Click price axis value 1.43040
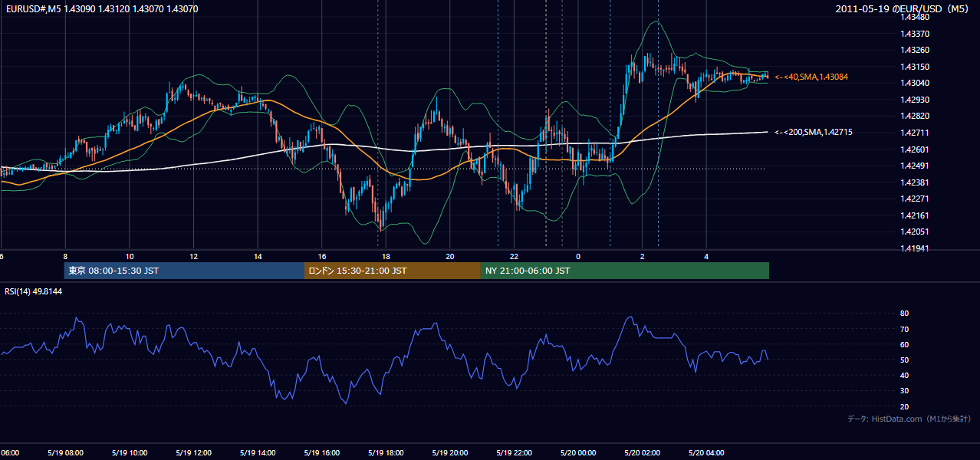 (914, 83)
